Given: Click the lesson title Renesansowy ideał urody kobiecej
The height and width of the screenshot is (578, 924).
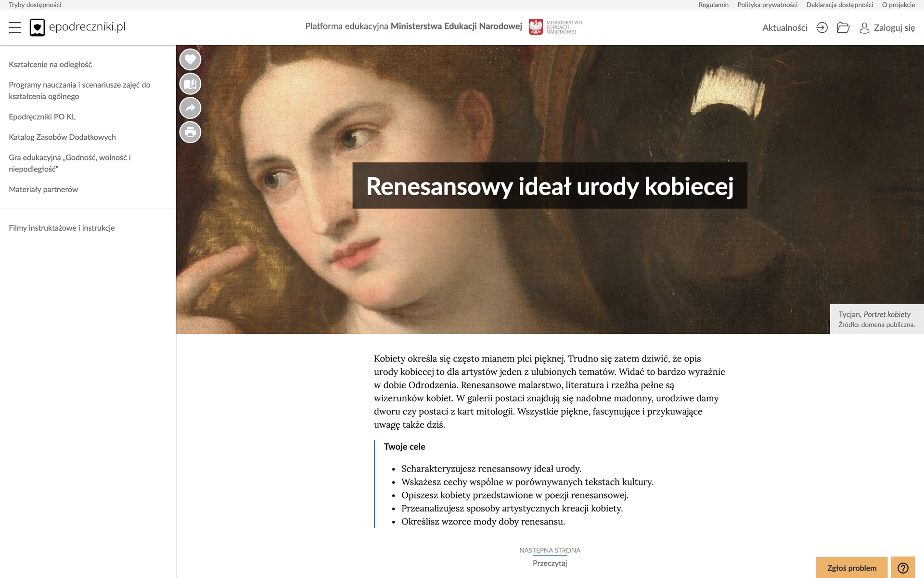Looking at the screenshot, I should point(550,186).
